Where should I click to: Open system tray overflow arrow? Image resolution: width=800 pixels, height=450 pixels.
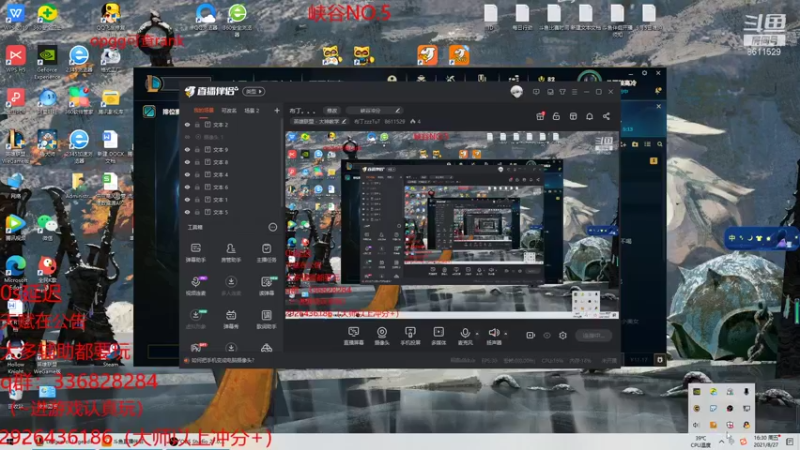coord(721,441)
